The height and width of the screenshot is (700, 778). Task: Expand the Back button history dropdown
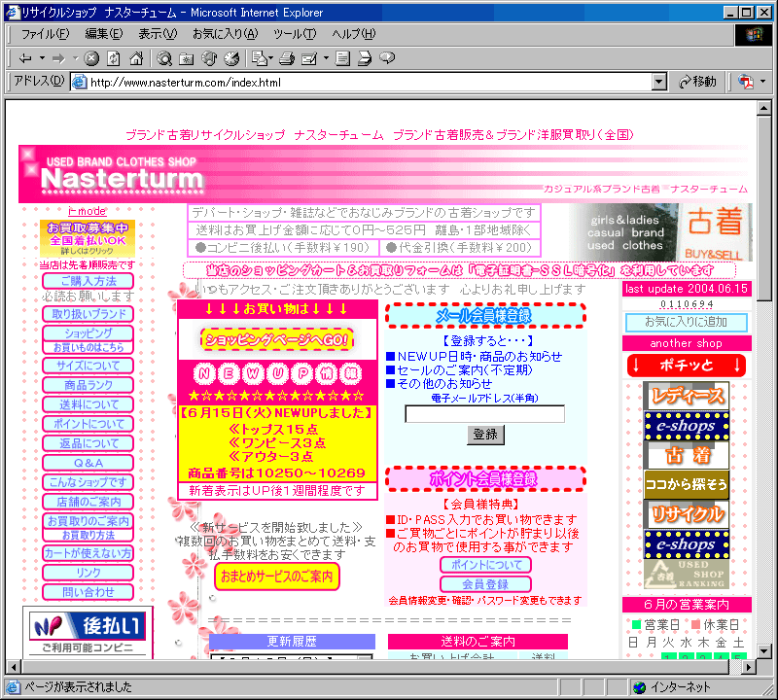42,58
